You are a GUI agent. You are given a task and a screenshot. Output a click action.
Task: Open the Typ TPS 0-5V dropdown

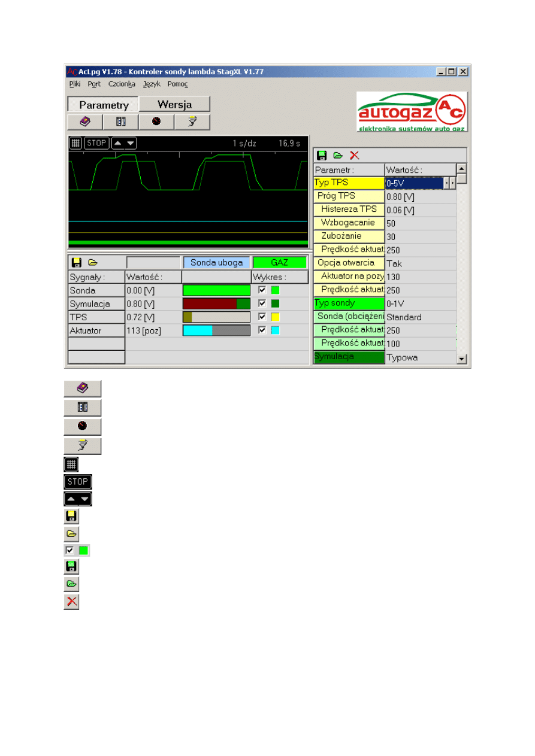(452, 183)
